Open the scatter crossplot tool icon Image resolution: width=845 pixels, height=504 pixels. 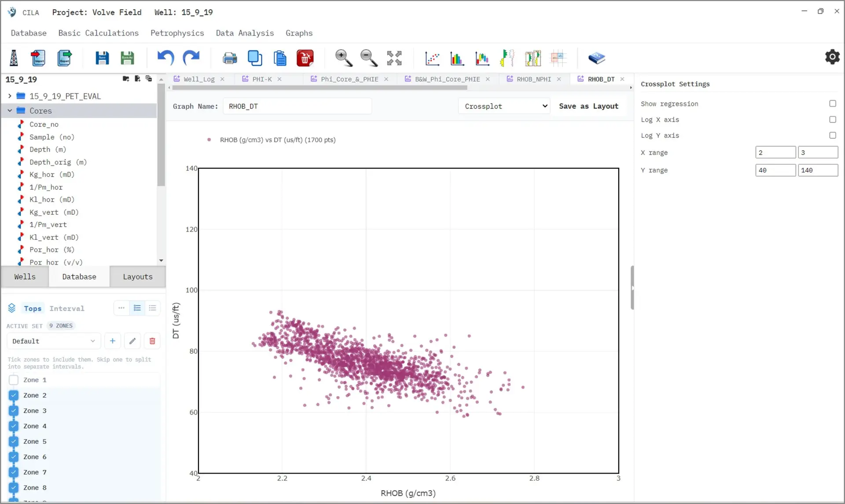point(432,58)
